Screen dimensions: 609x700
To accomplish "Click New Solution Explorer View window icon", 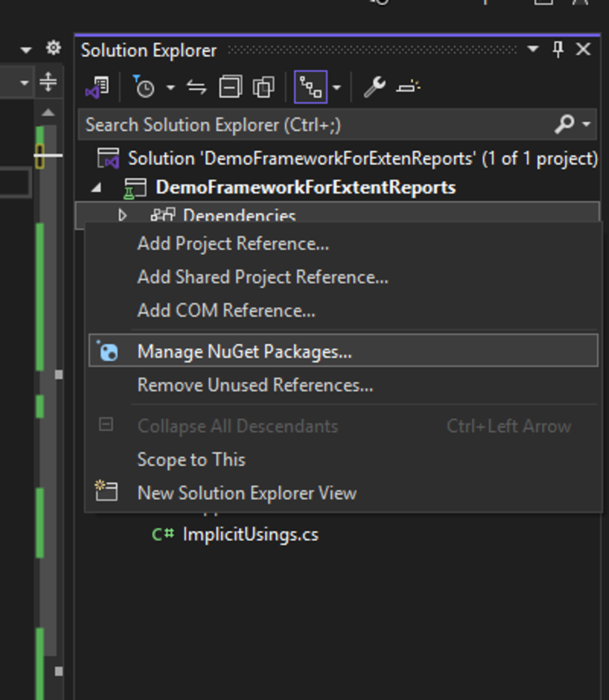I will coord(107,491).
